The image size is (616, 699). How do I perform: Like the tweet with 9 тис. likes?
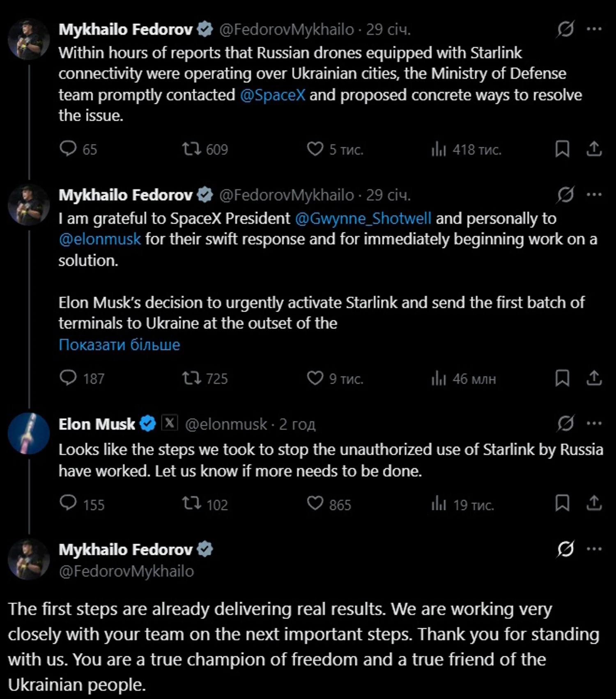coord(315,378)
